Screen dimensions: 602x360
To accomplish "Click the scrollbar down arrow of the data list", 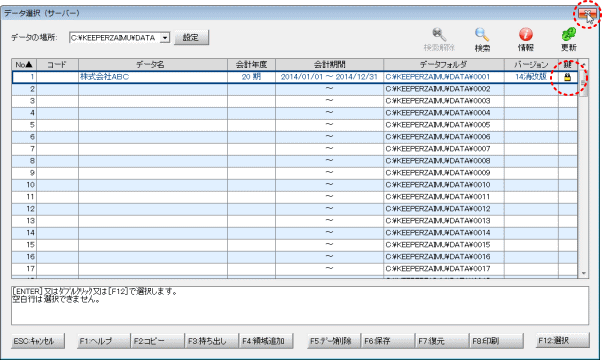I will pyautogui.click(x=584, y=273).
